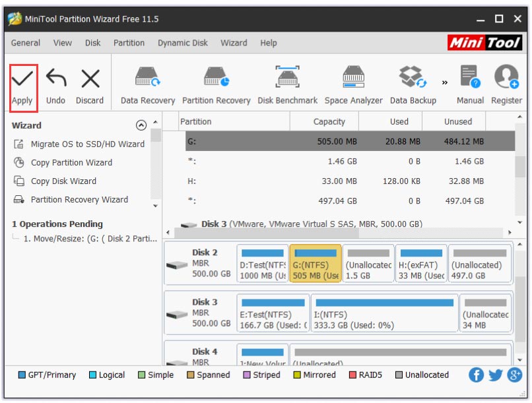Viewport: 532px width, 403px height.
Task: Undo the last pending operation
Action: (x=56, y=86)
